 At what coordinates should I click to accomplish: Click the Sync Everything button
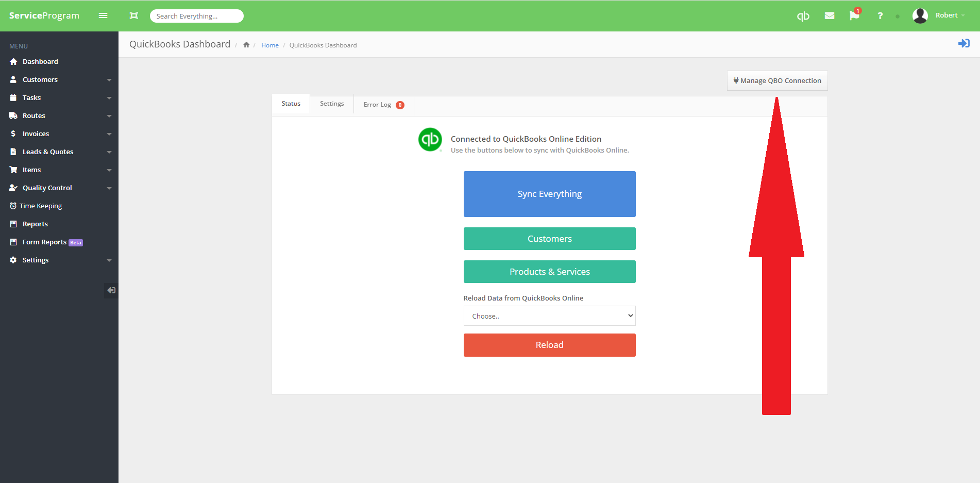[x=549, y=194]
